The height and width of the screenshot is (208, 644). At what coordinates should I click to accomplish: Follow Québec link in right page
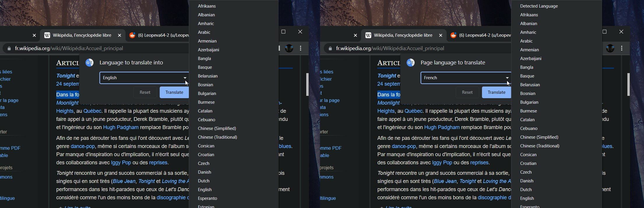[414, 111]
